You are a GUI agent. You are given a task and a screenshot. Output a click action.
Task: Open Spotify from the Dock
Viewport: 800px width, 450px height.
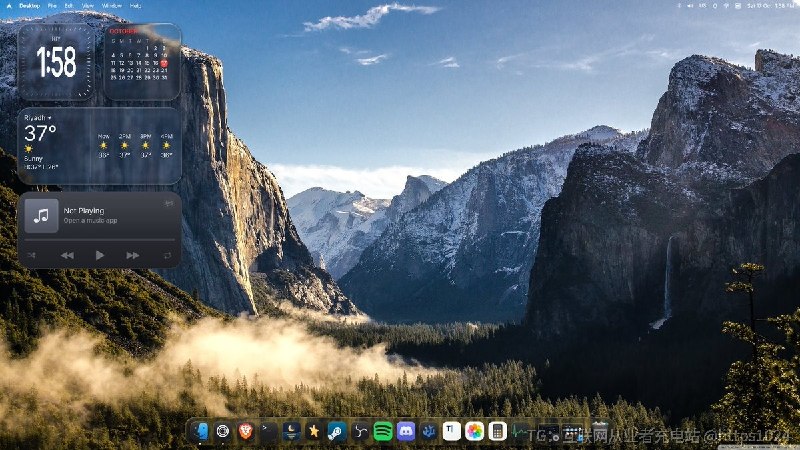tap(383, 432)
